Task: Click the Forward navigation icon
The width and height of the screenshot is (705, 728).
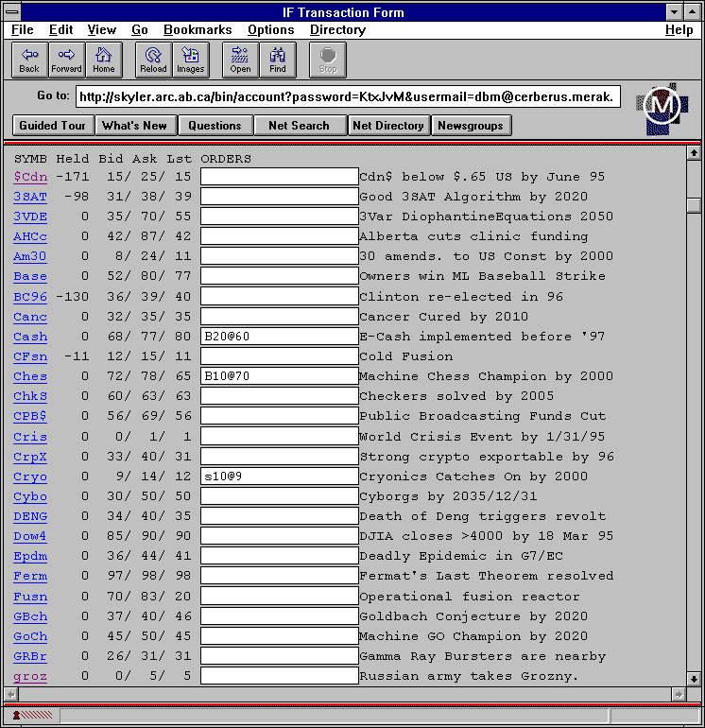Action: click(66, 60)
